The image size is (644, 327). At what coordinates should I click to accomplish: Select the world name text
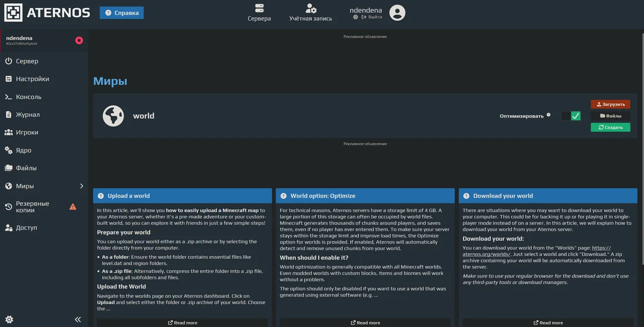pos(143,116)
